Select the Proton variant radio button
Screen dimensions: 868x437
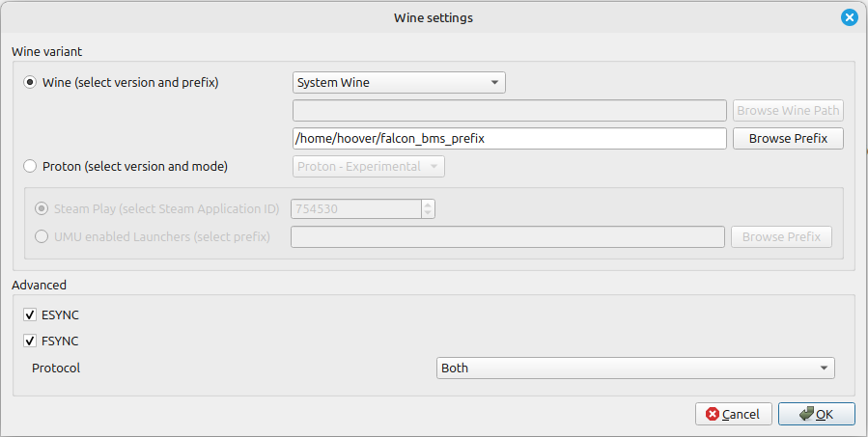[30, 167]
